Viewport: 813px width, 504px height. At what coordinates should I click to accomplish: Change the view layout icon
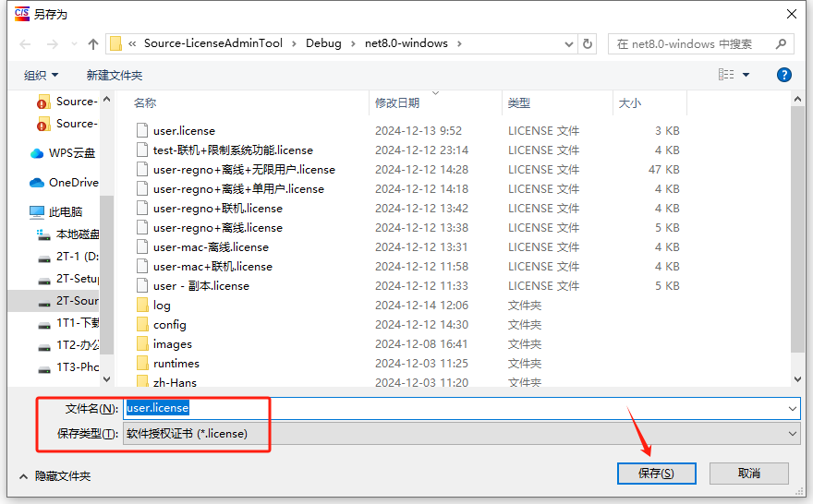tap(726, 75)
